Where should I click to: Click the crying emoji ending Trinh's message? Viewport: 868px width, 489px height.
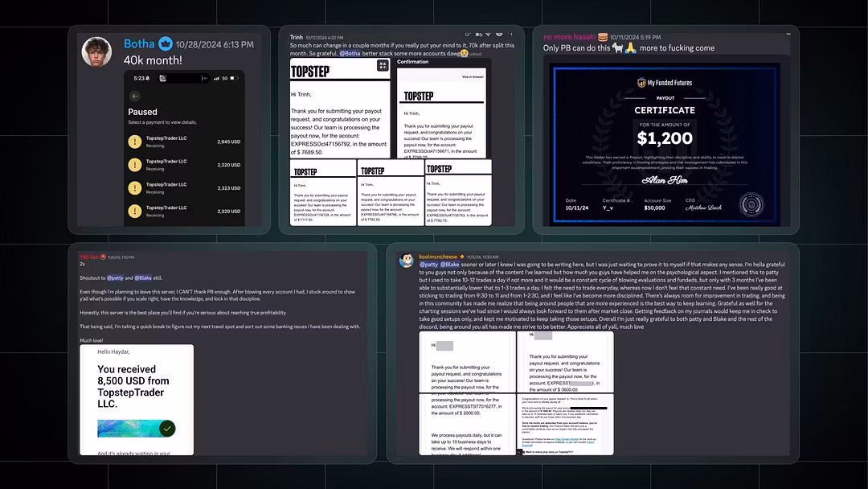click(x=465, y=54)
